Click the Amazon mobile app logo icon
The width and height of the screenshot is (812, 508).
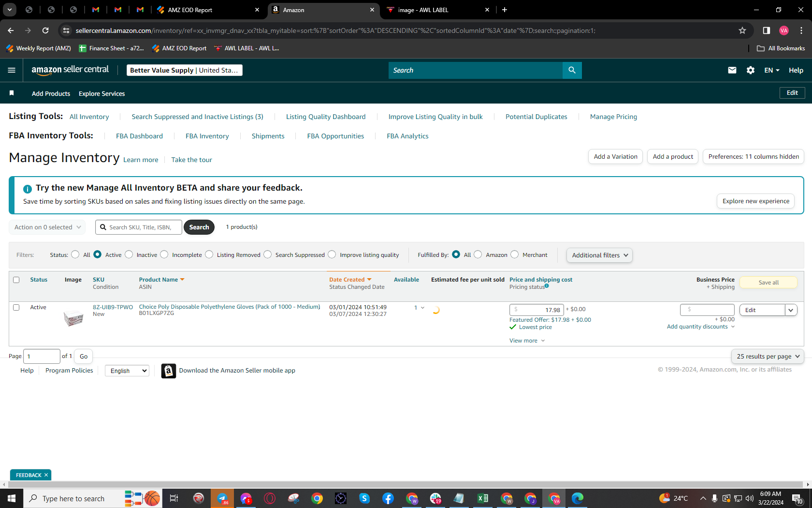168,371
